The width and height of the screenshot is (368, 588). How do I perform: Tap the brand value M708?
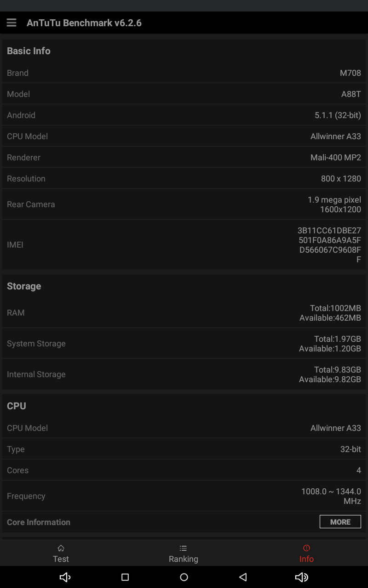click(x=351, y=73)
